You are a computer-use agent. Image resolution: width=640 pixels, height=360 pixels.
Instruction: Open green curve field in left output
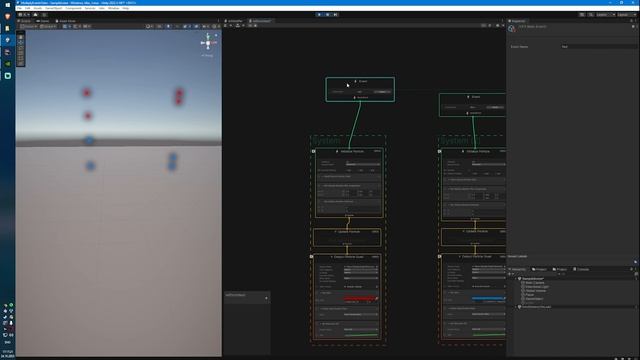(361, 335)
